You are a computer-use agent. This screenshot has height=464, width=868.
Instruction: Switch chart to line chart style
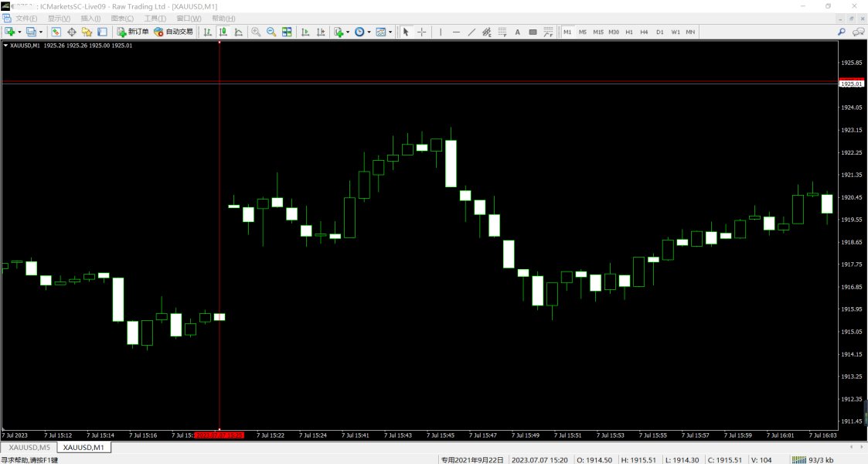(x=239, y=32)
